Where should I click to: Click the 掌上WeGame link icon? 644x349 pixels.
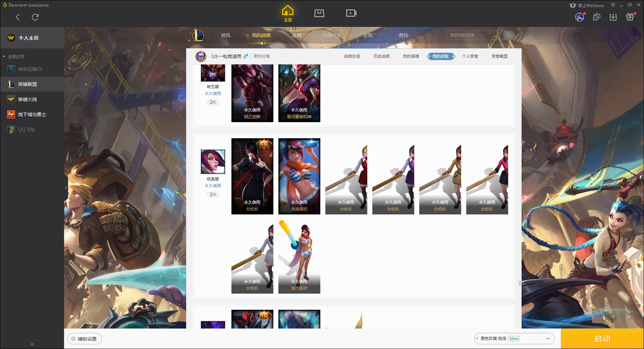[x=573, y=5]
